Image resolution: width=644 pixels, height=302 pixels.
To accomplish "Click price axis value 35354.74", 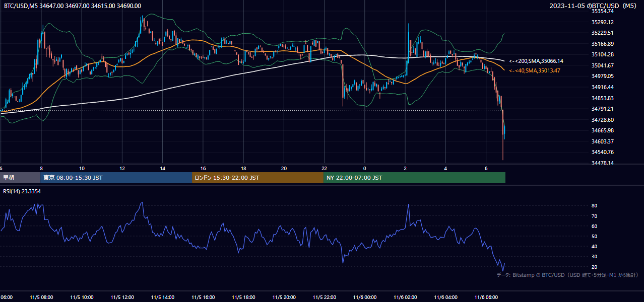I will (x=602, y=11).
